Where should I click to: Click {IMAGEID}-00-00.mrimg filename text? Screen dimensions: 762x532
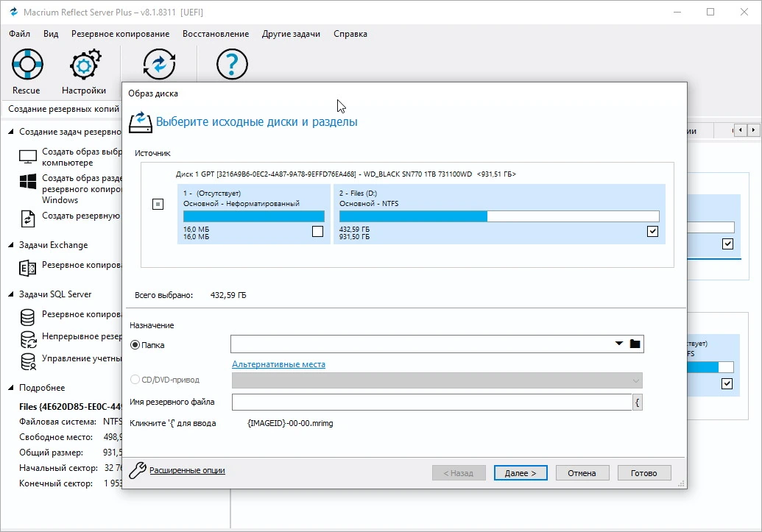coord(290,423)
